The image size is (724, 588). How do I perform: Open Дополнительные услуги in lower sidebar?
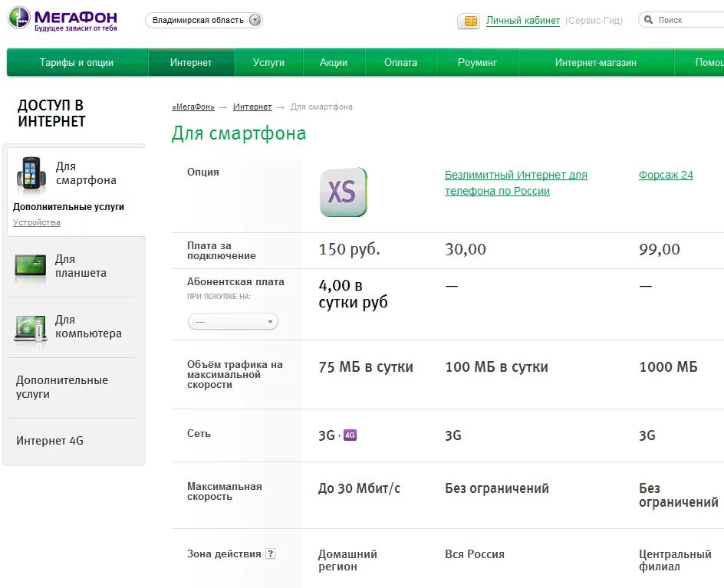click(62, 387)
